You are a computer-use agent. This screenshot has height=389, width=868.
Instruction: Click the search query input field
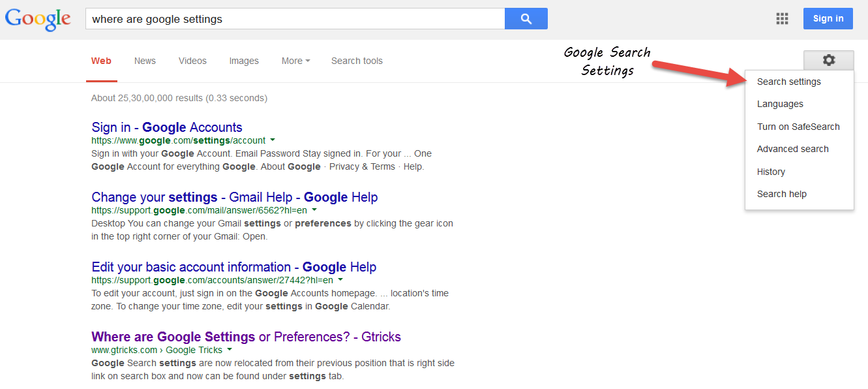coord(295,19)
